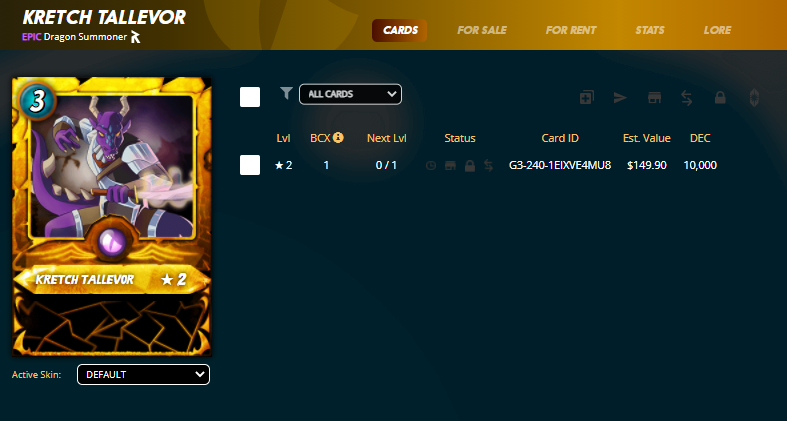Click the BCX info circle icon
The width and height of the screenshot is (787, 421).
(x=338, y=137)
